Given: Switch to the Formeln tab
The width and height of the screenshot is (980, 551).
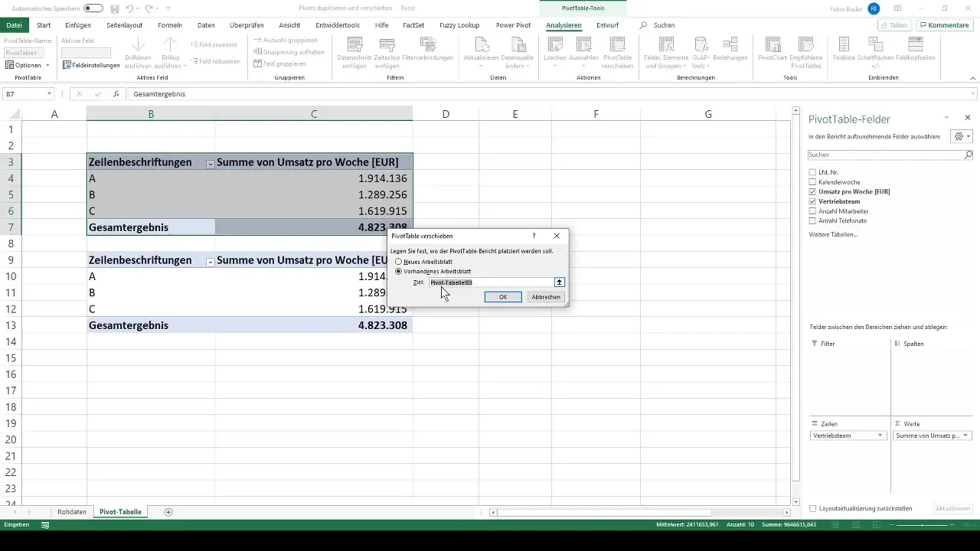Looking at the screenshot, I should click(x=170, y=25).
